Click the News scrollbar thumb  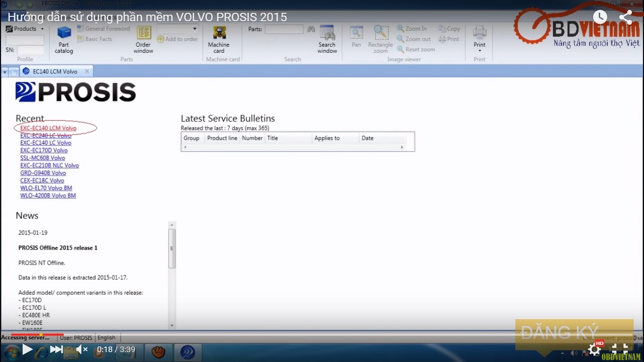tap(172, 248)
